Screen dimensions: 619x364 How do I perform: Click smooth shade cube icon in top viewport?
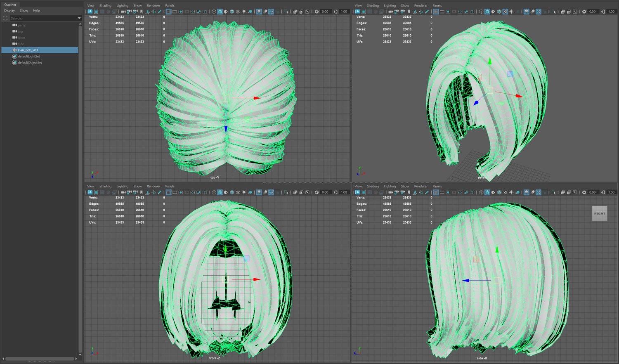220,12
